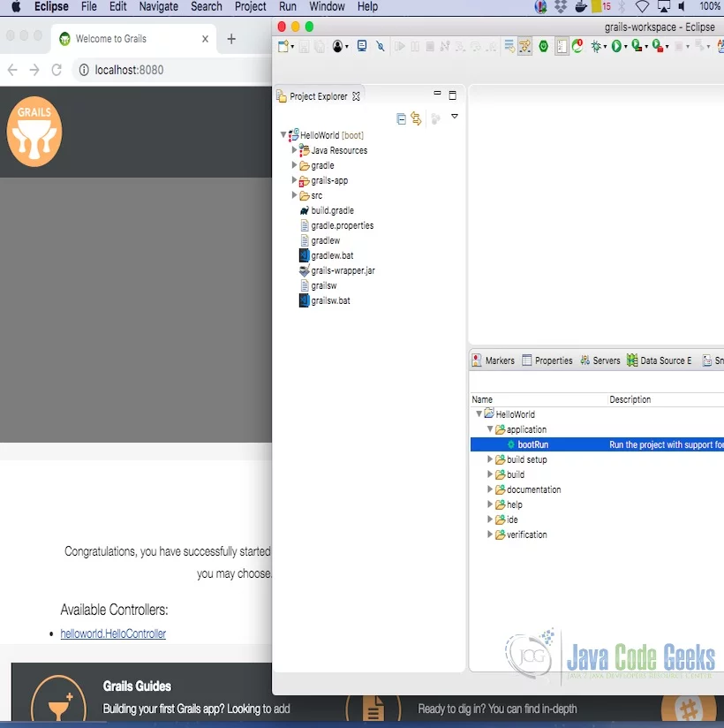This screenshot has height=728, width=724.
Task: Expand the verification task group
Action: coord(490,535)
